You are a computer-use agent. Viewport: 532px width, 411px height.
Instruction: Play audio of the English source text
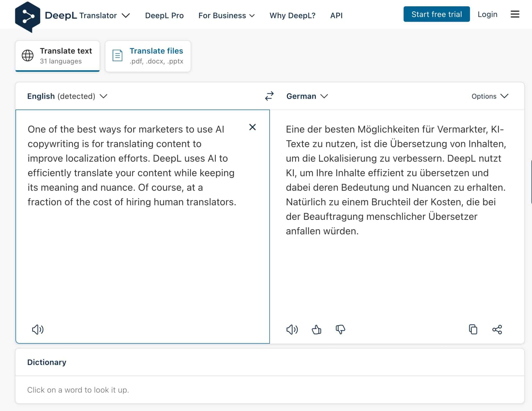point(38,330)
